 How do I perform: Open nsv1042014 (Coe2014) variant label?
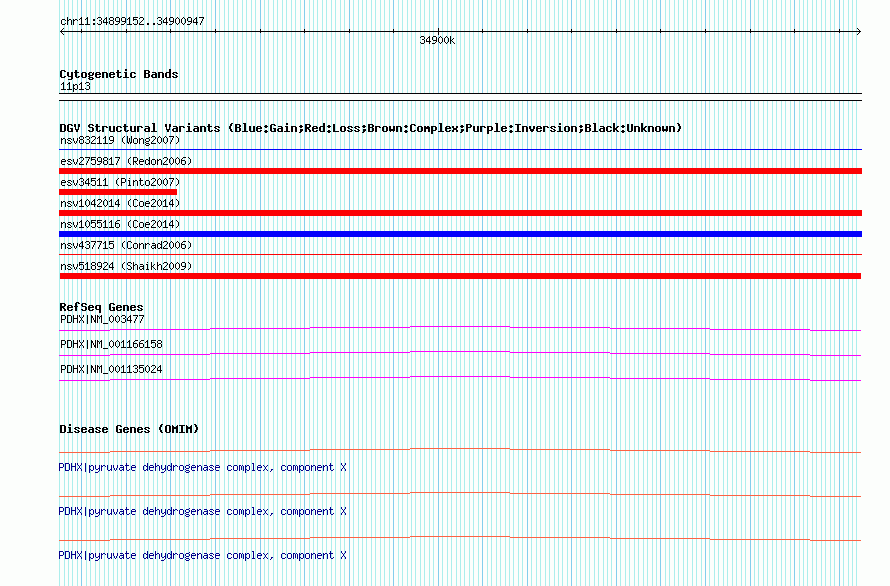120,203
